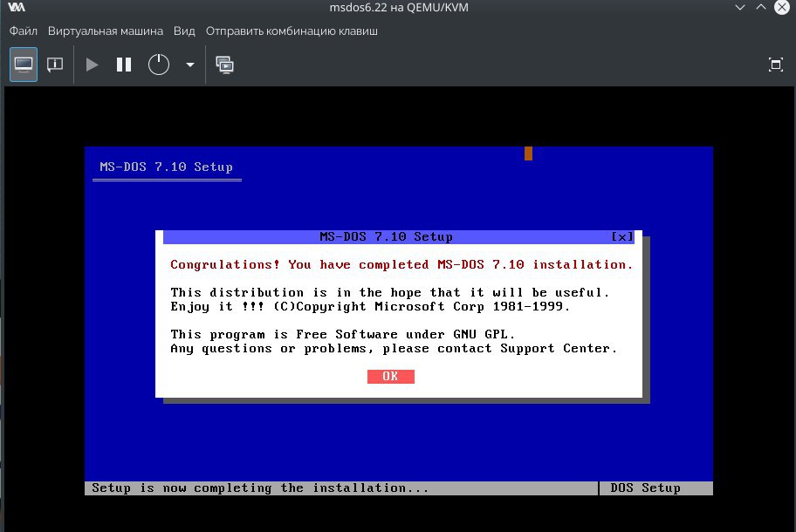
Task: Click the window title 'msdos6.22 на QEMU/KVM'
Action: [x=399, y=8]
